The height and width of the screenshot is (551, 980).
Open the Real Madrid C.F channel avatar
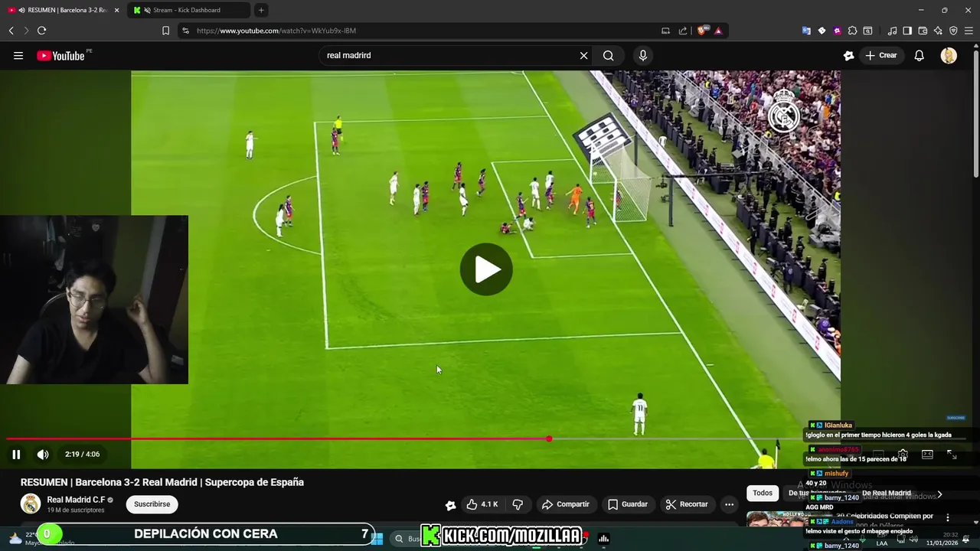31,504
